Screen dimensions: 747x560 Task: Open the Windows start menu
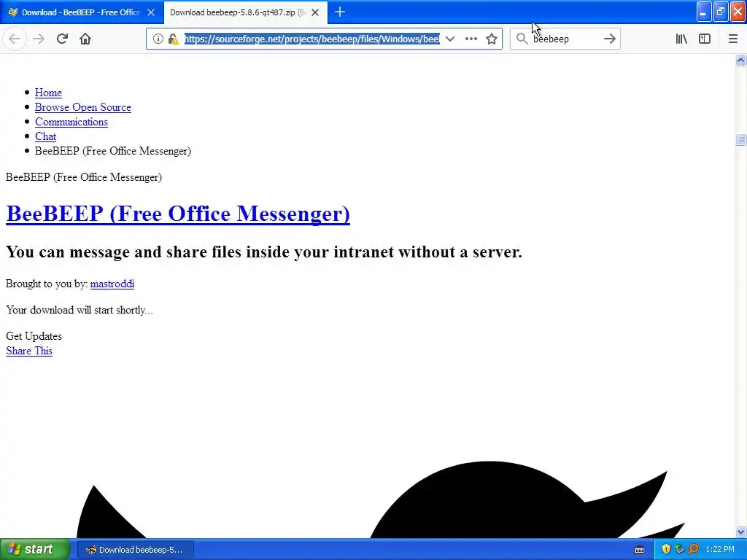[34, 549]
